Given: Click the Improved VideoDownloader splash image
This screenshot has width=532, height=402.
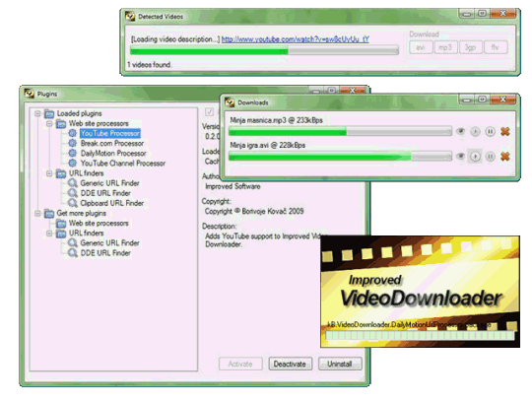Looking at the screenshot, I should point(420,292).
